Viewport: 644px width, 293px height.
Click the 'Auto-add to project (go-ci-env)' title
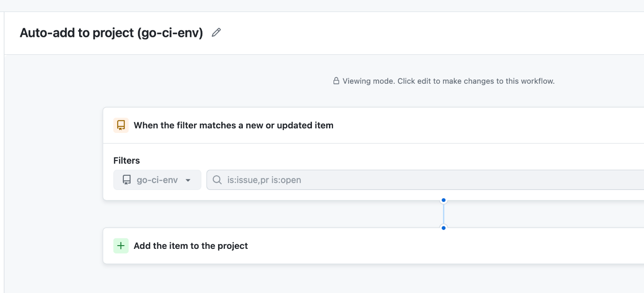pos(111,33)
